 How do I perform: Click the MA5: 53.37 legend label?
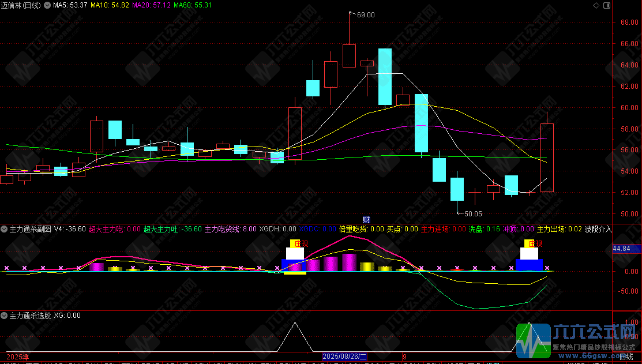tap(70, 5)
